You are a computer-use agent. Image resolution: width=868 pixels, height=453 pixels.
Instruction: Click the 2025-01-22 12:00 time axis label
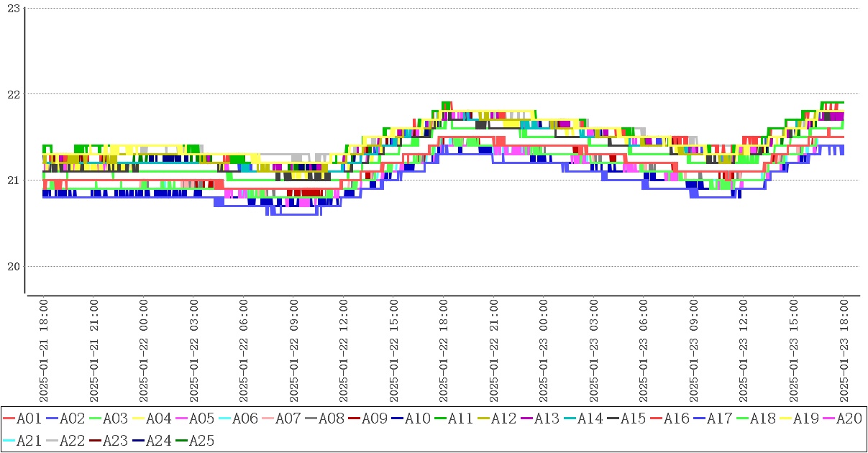(343, 352)
